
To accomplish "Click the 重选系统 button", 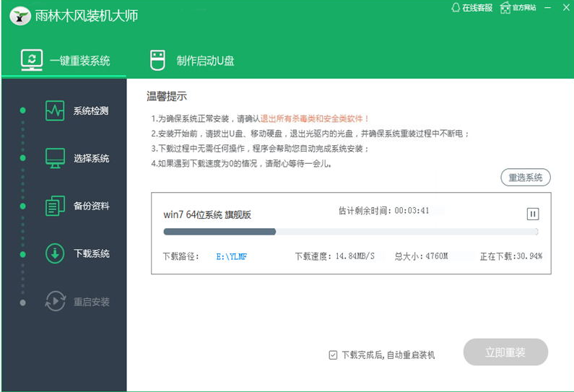I will coord(526,178).
